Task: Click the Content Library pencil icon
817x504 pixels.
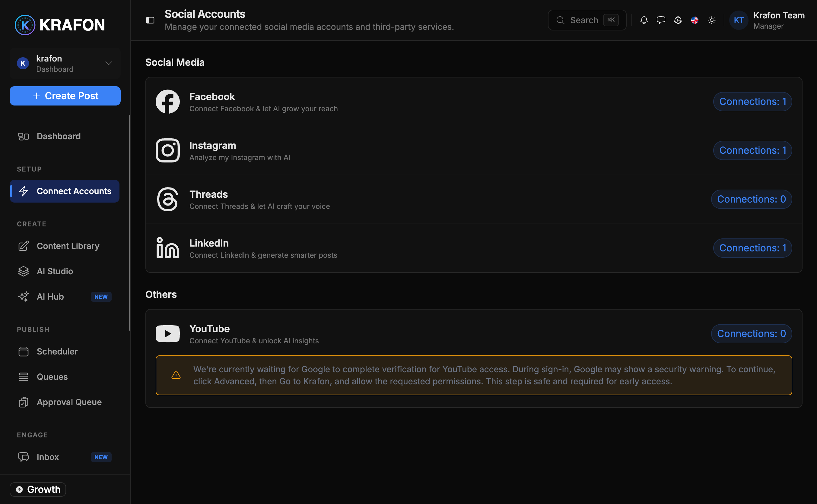Action: point(23,246)
